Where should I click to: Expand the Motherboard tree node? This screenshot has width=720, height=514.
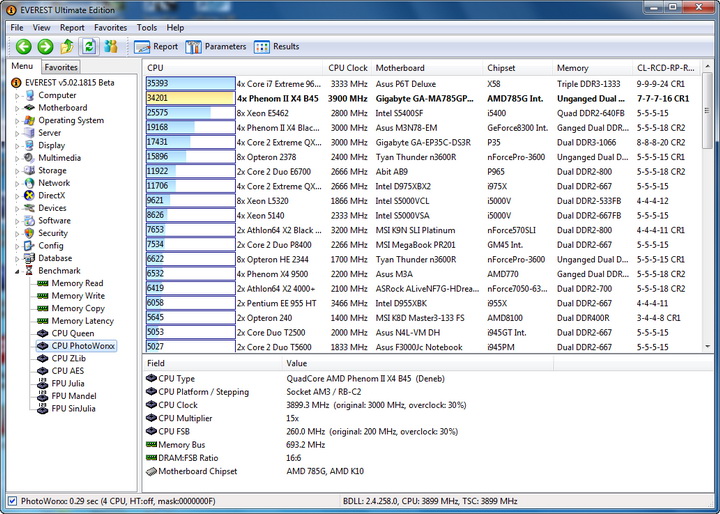[x=17, y=108]
